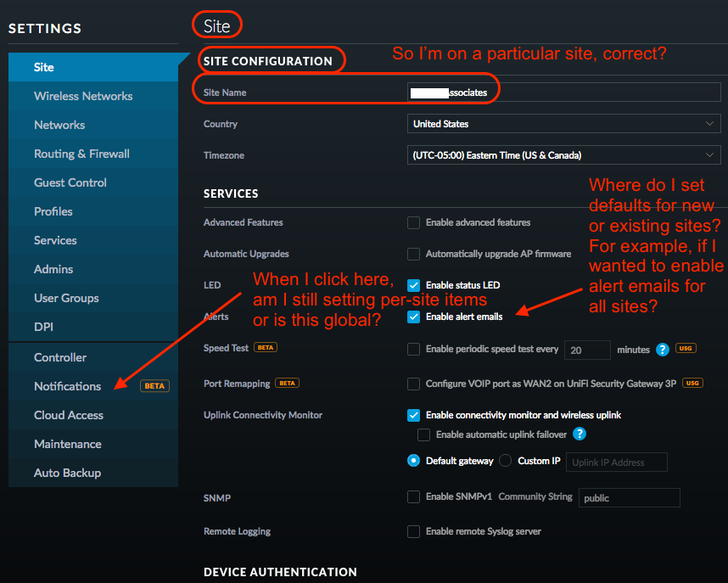
Task: Open the Guest Control settings page
Action: 70,182
